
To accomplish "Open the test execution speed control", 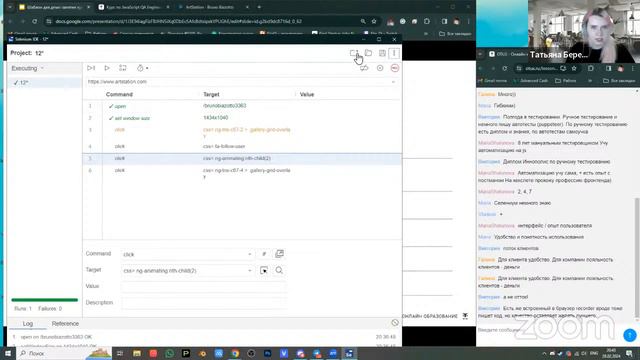I will coord(142,68).
